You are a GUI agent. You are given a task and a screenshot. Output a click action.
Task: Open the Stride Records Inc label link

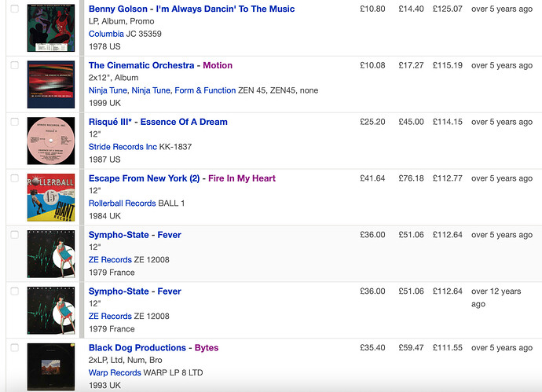click(123, 147)
